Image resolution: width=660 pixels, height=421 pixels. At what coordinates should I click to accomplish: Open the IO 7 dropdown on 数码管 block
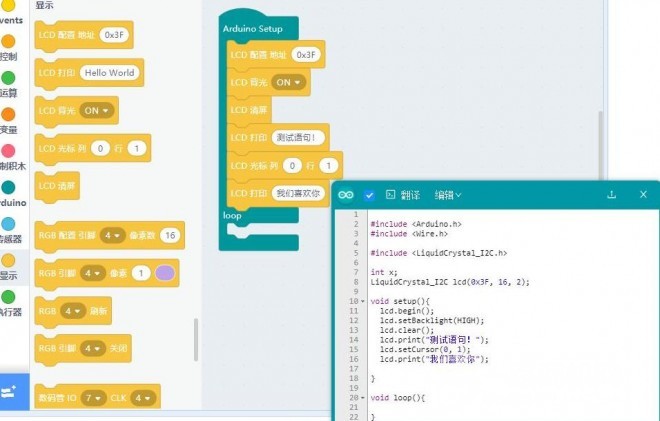[x=92, y=398]
